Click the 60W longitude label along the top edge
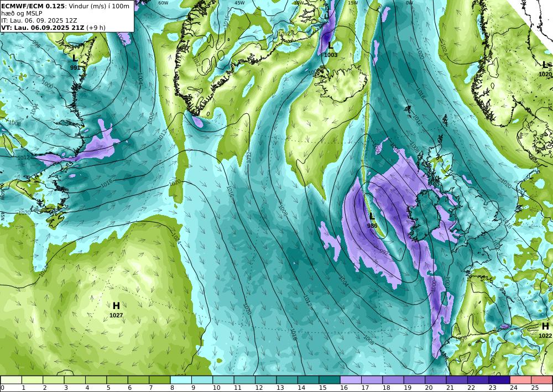The image size is (553, 392). coord(163,2)
